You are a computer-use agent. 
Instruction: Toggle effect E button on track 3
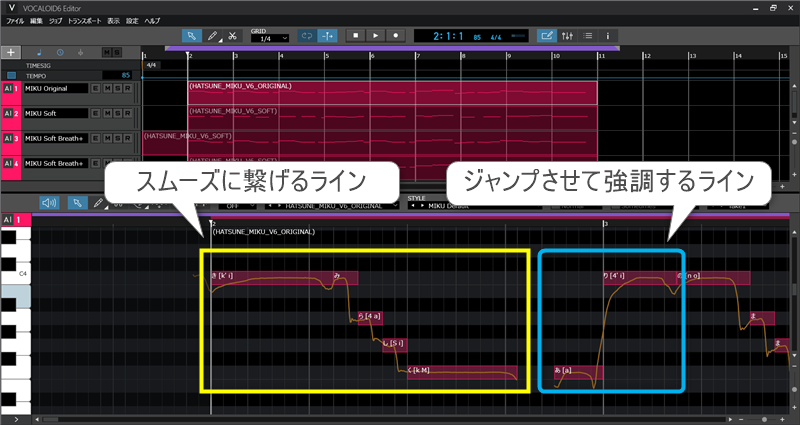[x=95, y=138]
